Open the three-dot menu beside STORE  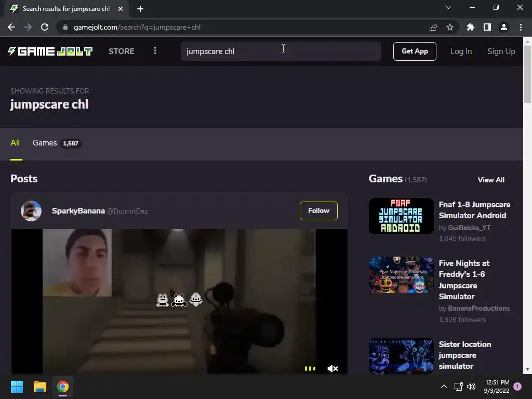[x=155, y=51]
